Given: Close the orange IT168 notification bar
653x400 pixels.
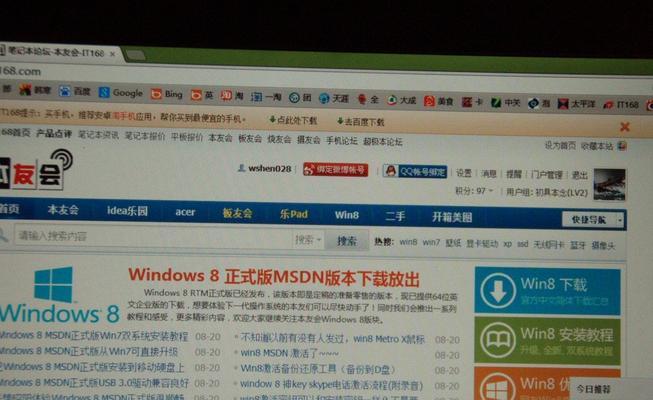Looking at the screenshot, I should point(624,127).
